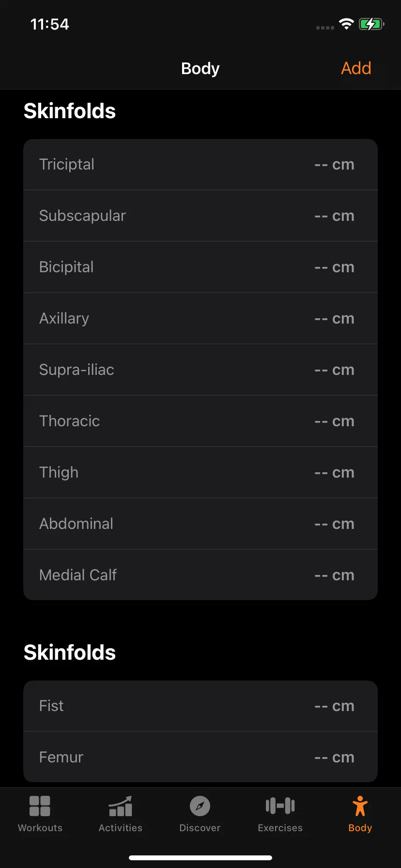Select the Subscapular measurement row
This screenshot has width=401, height=868.
200,216
